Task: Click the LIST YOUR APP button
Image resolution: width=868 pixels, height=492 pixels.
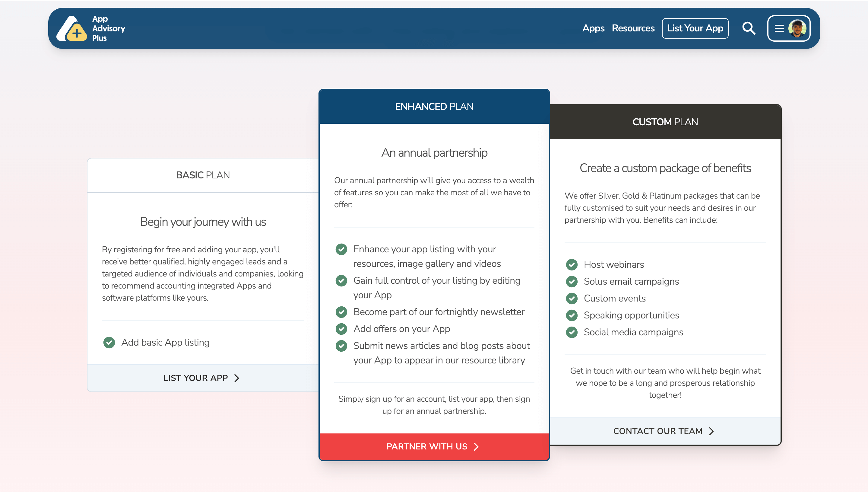Action: [x=203, y=378]
